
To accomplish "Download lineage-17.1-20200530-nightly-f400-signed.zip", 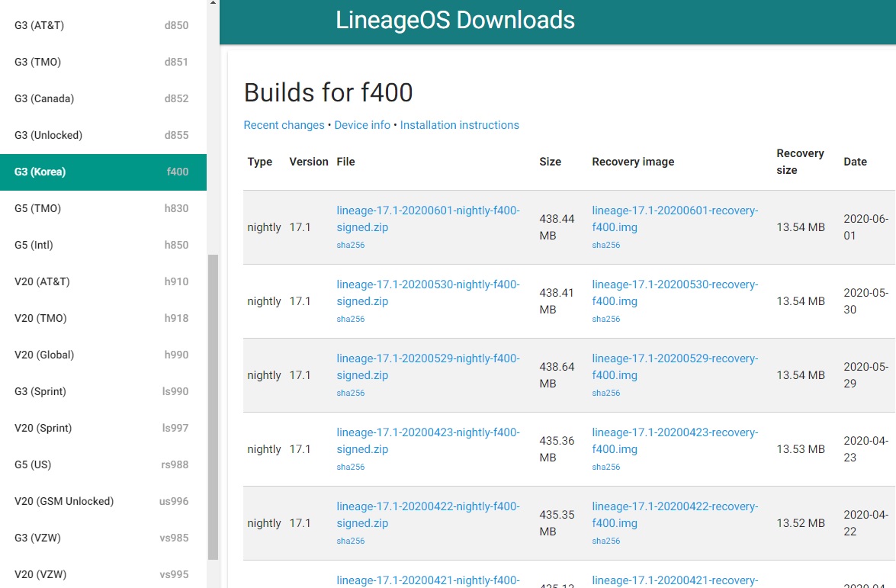I will click(x=428, y=293).
